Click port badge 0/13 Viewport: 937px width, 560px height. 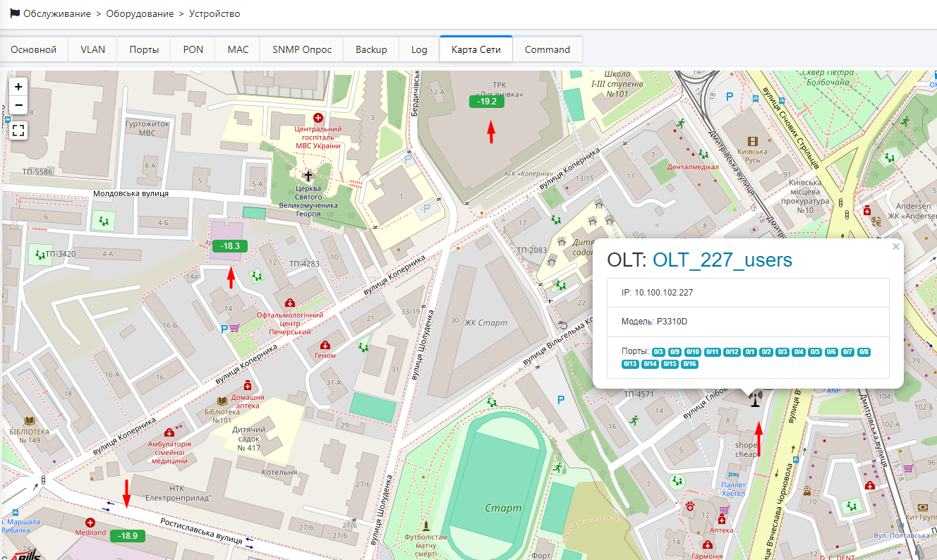pos(630,364)
